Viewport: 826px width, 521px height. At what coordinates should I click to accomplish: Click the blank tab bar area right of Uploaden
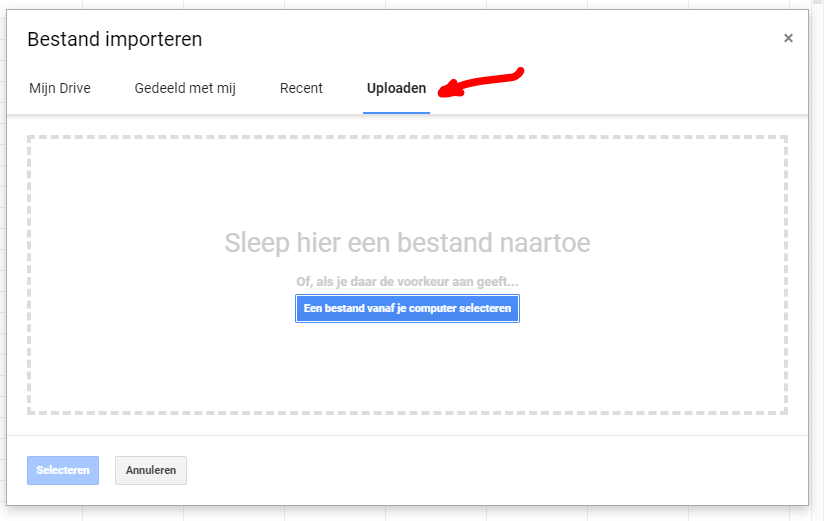tap(650, 88)
